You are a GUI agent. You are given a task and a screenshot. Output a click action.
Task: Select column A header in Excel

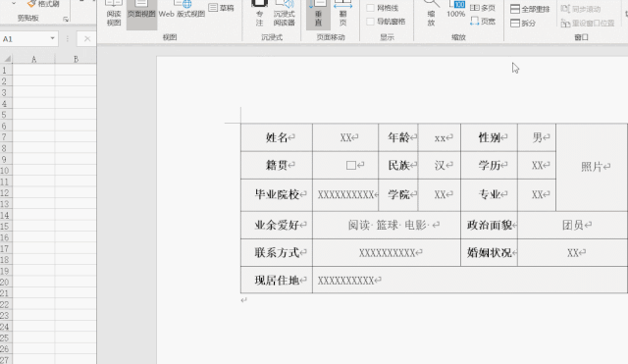click(x=33, y=59)
